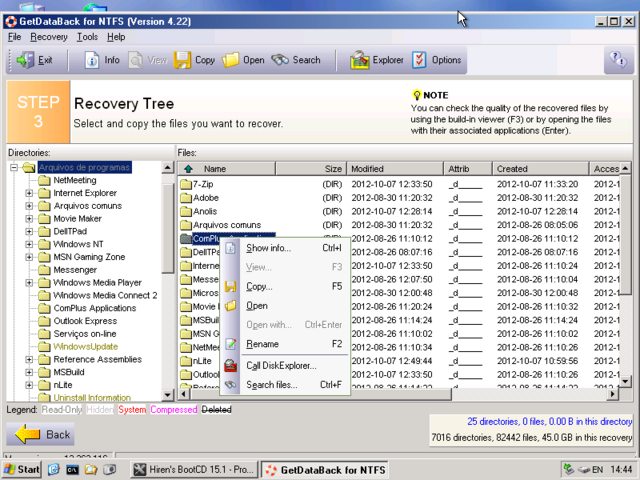Click GetDataBack for NTFS taskbar button

324,470
